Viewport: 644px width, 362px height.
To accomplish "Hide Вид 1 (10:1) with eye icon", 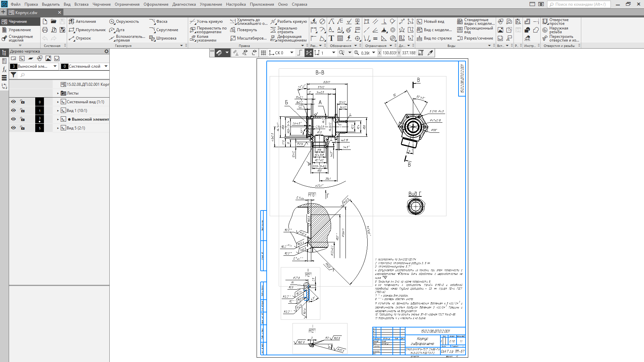I will click(13, 111).
